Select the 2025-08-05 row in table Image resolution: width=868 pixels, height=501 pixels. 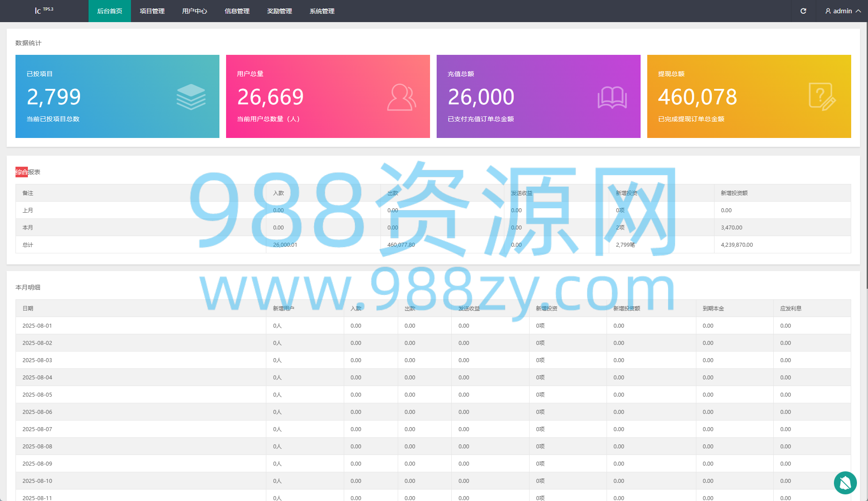pyautogui.click(x=433, y=394)
